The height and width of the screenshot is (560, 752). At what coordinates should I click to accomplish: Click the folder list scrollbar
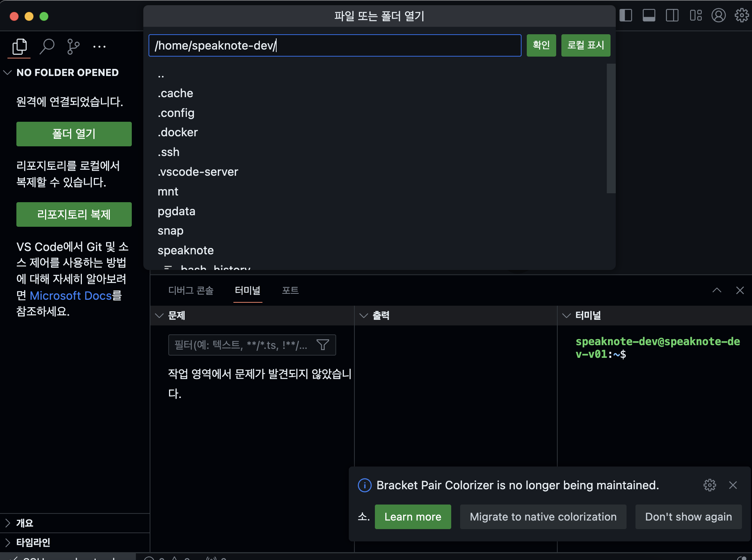[x=611, y=128]
